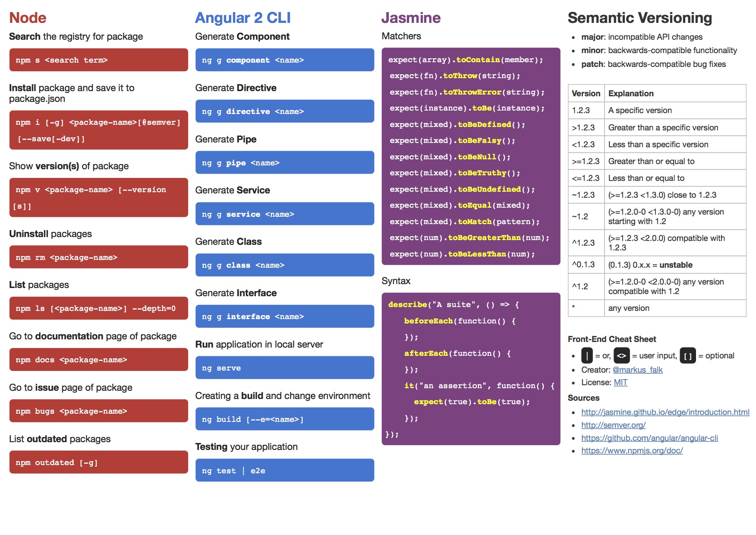This screenshot has height=535, width=756.
Task: Click the toBeDefined matcher line
Action: coord(457,124)
